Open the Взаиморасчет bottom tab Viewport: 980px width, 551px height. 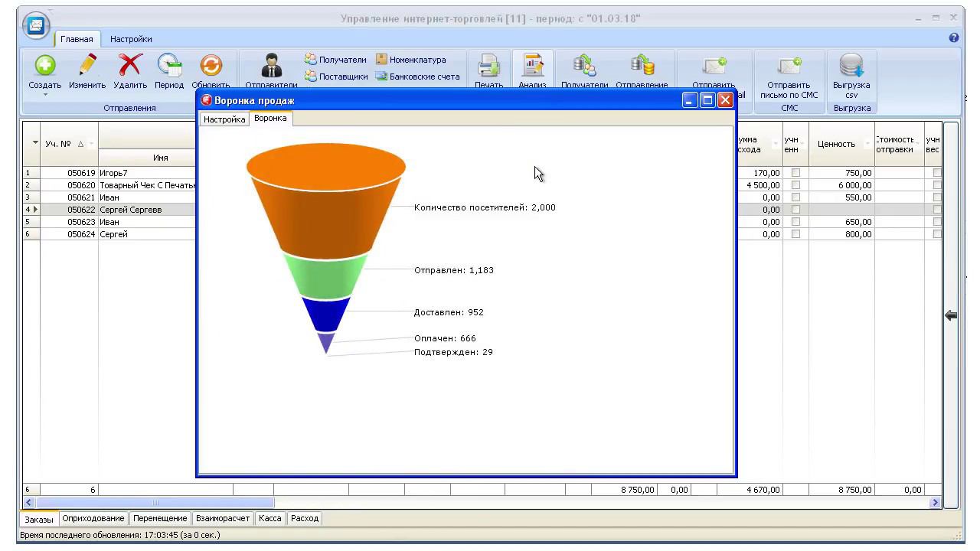(223, 518)
